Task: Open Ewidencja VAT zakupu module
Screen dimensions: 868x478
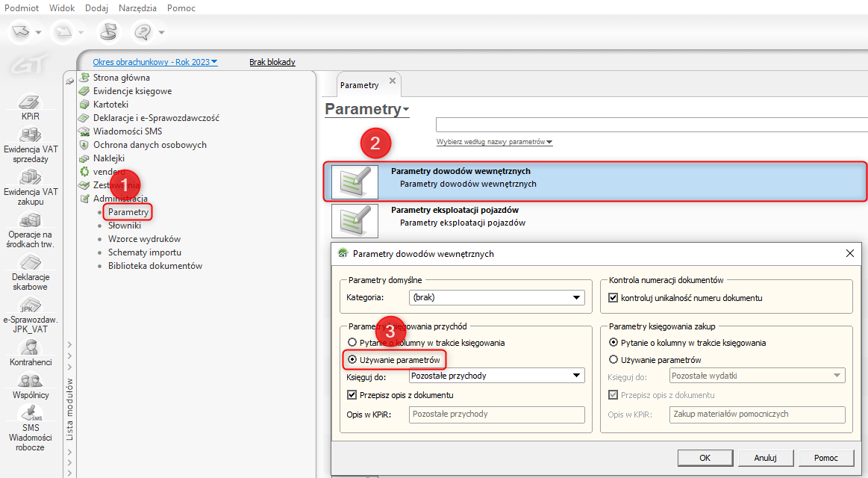Action: point(30,177)
